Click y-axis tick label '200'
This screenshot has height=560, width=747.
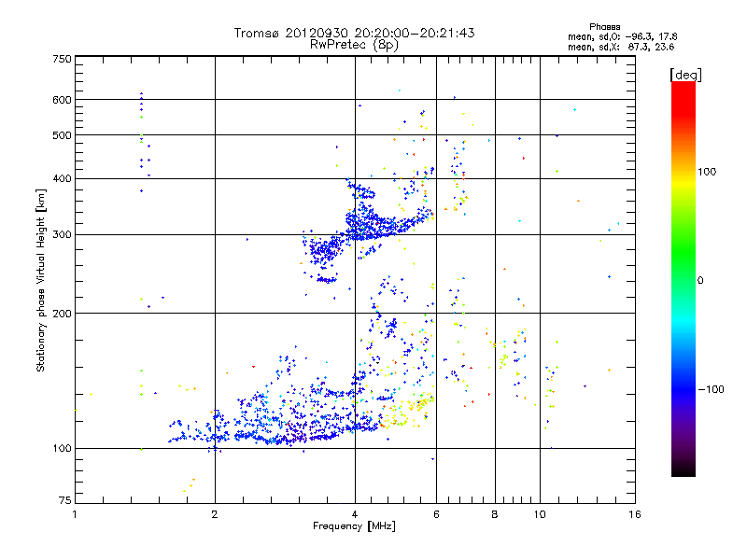(62, 314)
